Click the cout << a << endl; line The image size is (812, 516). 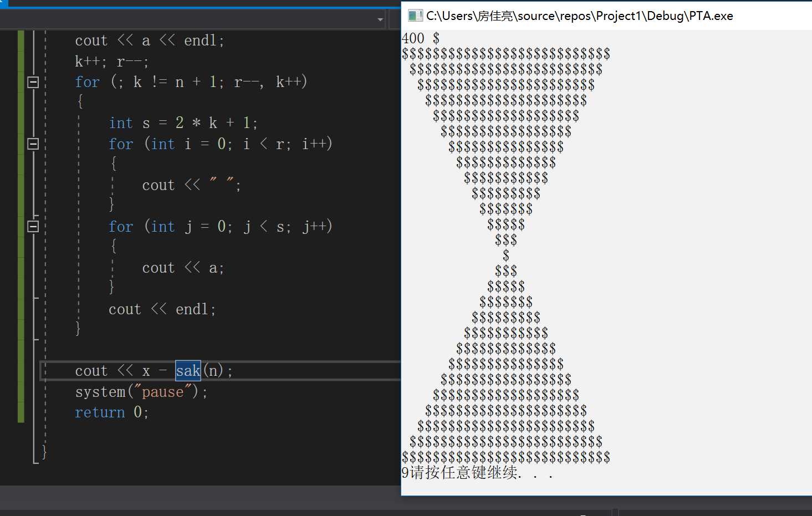pos(150,40)
